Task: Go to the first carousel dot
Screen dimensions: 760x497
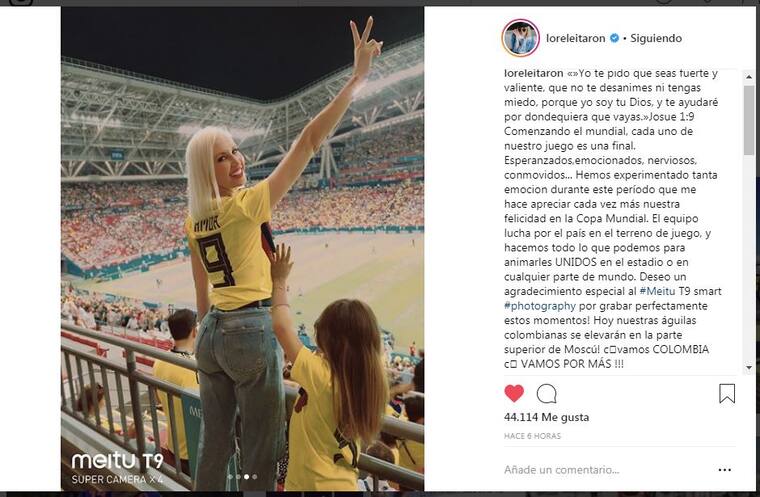Action: click(x=230, y=477)
